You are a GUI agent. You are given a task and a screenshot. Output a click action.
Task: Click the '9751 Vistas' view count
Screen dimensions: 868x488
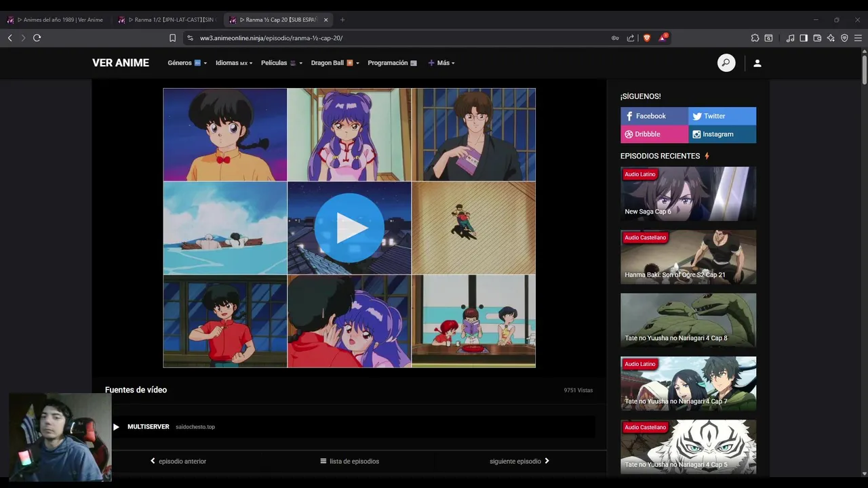tap(578, 390)
